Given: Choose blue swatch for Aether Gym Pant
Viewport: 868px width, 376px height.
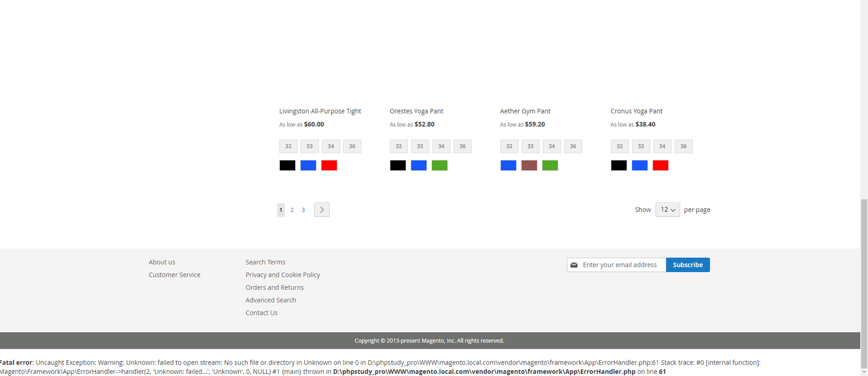Looking at the screenshot, I should pos(508,166).
